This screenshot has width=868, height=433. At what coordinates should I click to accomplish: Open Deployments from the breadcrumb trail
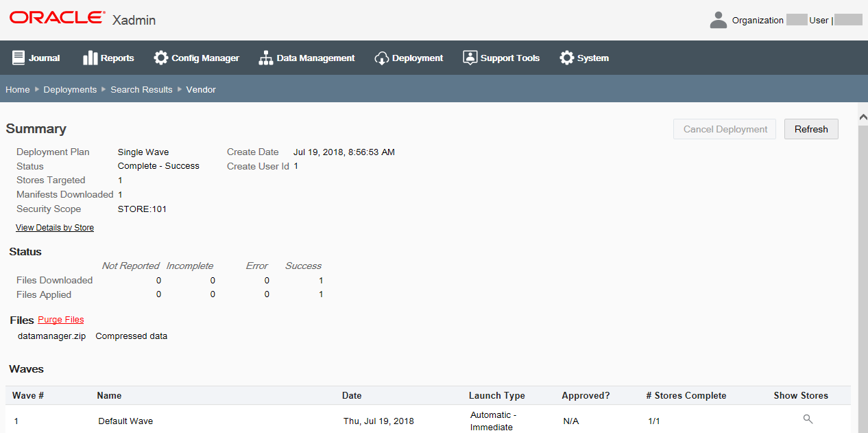pos(70,89)
